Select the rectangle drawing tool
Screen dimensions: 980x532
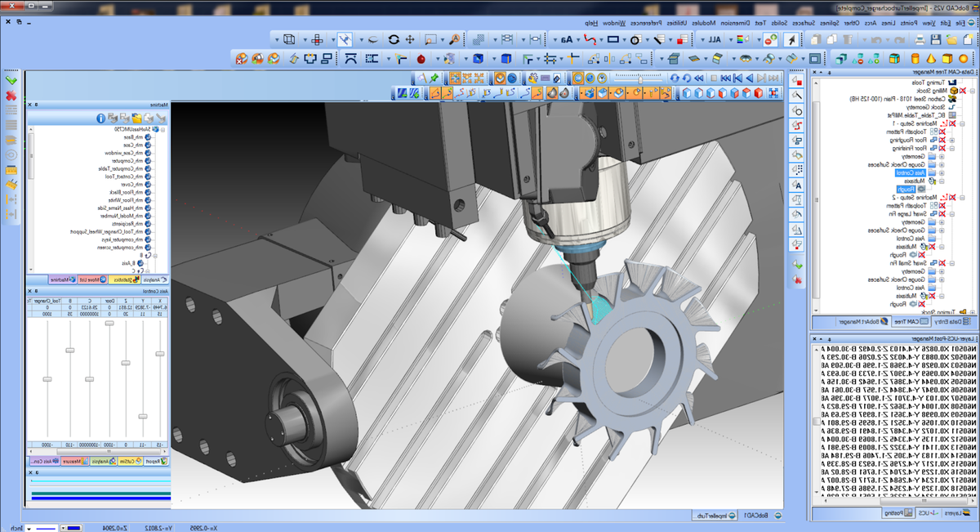612,39
